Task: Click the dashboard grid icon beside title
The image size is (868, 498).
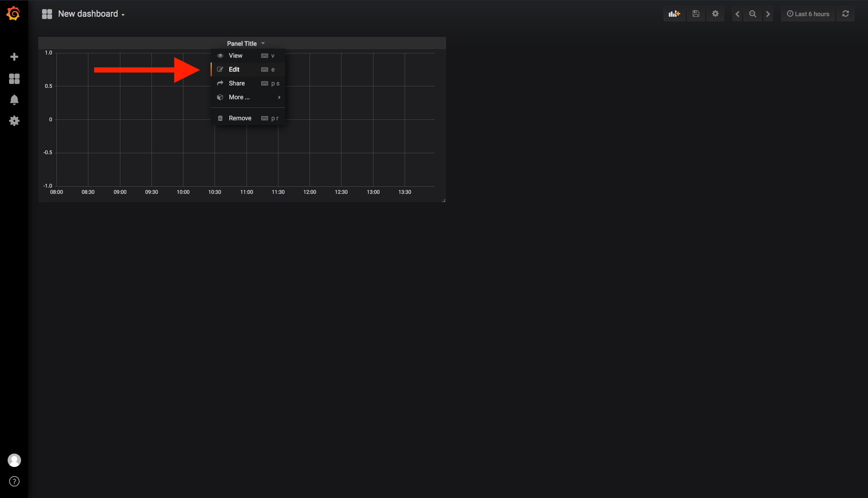Action: pos(47,14)
